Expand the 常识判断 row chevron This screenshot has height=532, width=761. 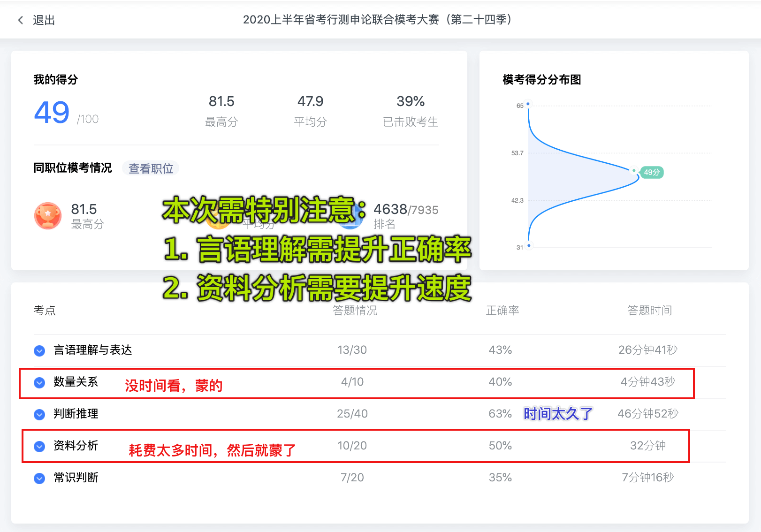pyautogui.click(x=39, y=478)
